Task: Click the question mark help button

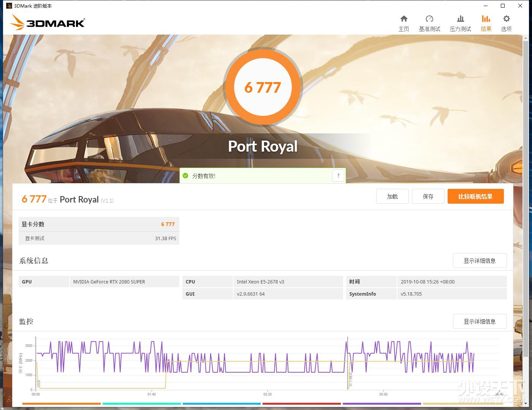Action: (x=338, y=176)
